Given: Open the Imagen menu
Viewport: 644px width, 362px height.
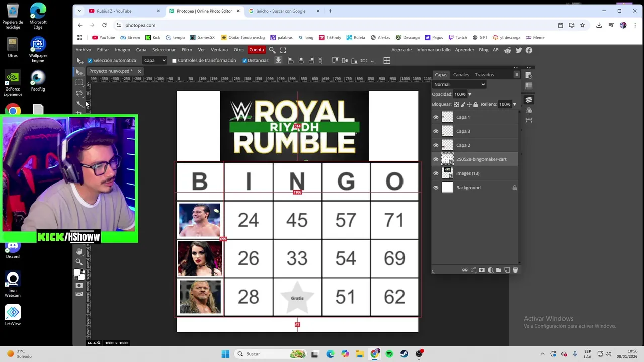Looking at the screenshot, I should point(122,50).
